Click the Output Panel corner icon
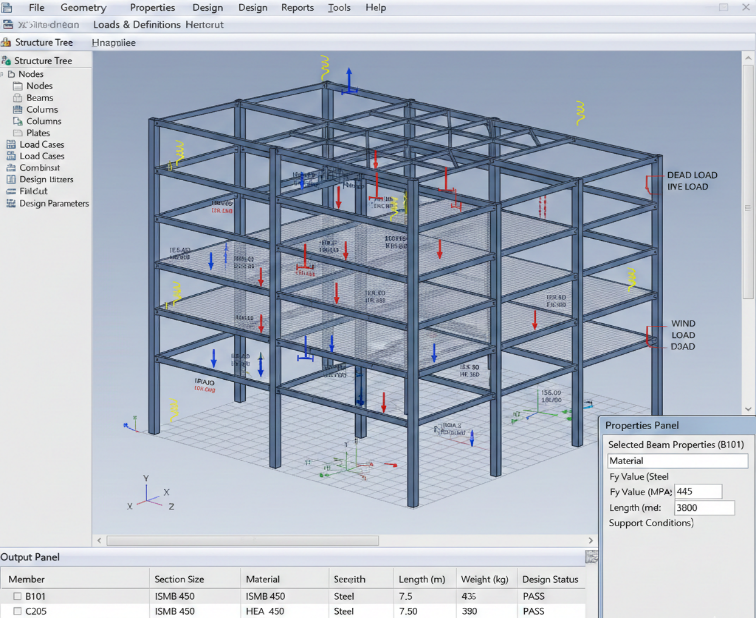Viewport: 756px width, 618px height. pyautogui.click(x=592, y=557)
